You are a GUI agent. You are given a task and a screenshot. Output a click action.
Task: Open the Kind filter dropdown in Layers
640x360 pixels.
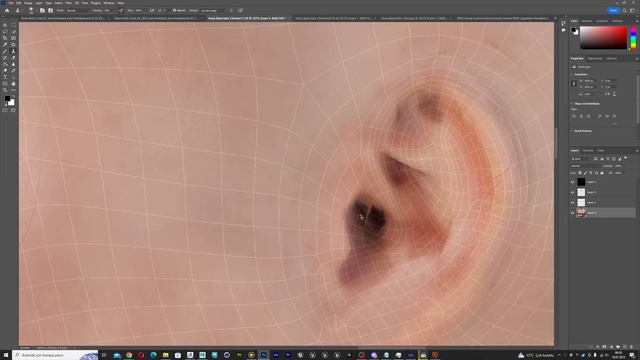click(581, 159)
